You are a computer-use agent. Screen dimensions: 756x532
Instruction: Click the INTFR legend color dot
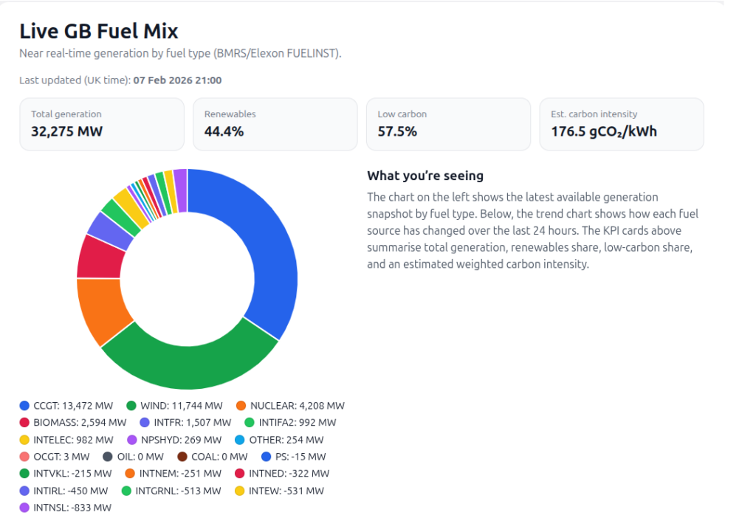click(145, 423)
